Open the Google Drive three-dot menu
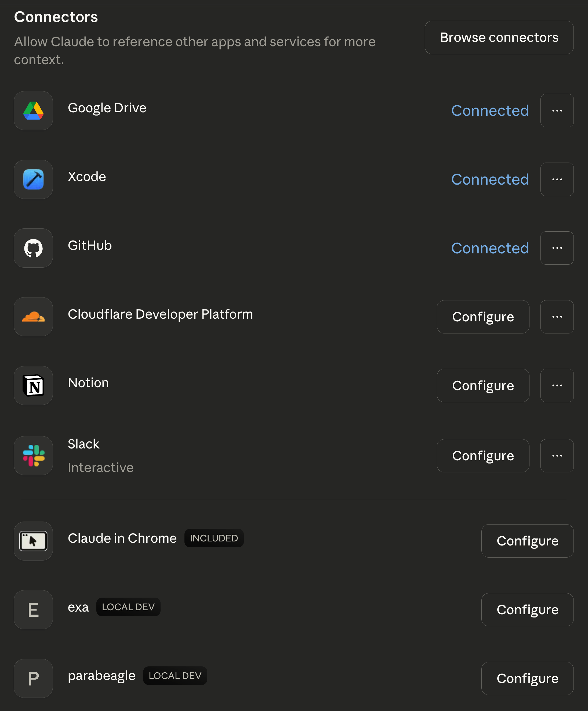The height and width of the screenshot is (711, 588). [557, 111]
